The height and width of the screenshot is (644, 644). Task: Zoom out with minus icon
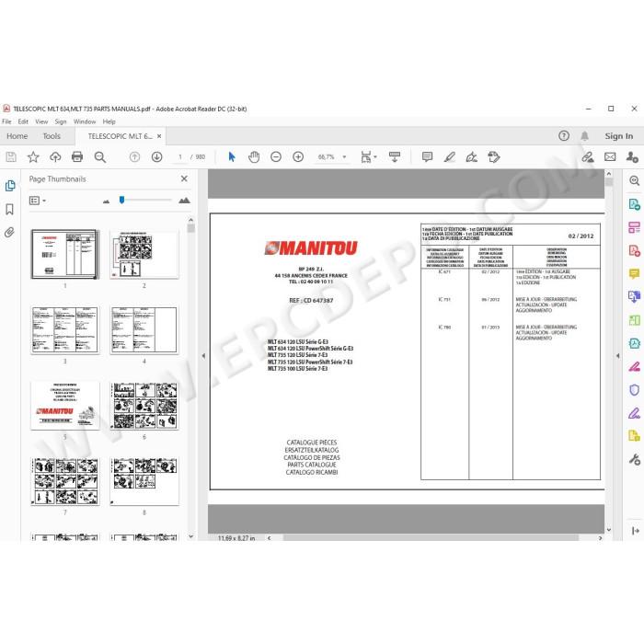pos(276,157)
